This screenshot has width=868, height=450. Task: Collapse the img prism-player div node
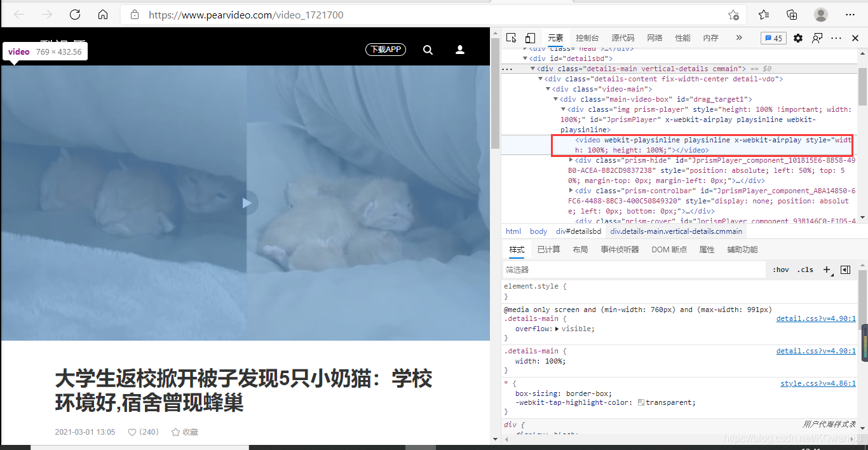coord(563,109)
